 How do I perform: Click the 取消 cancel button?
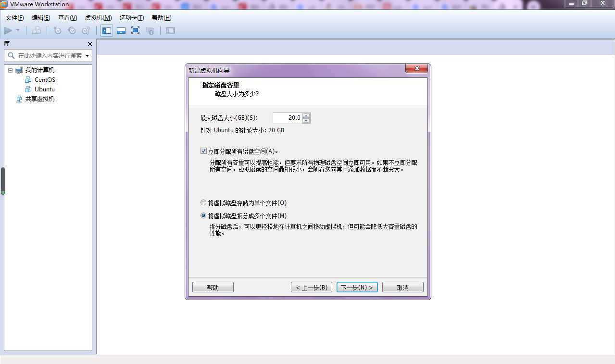403,288
